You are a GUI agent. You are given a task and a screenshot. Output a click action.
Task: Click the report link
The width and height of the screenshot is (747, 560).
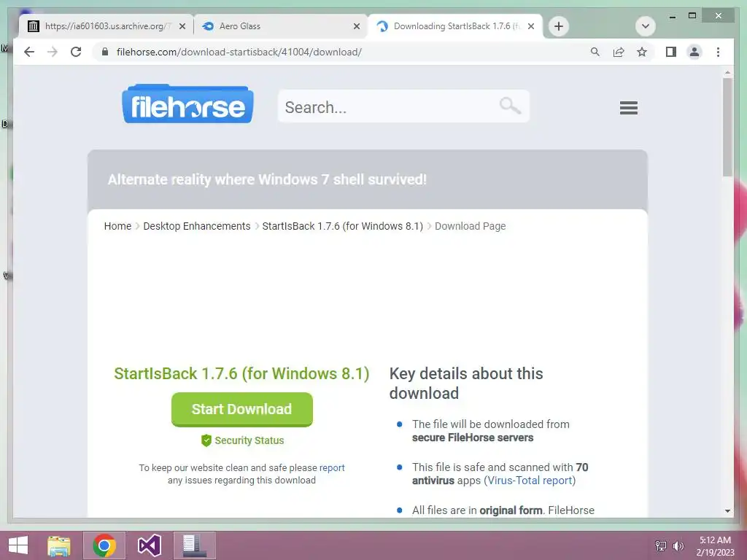point(332,467)
